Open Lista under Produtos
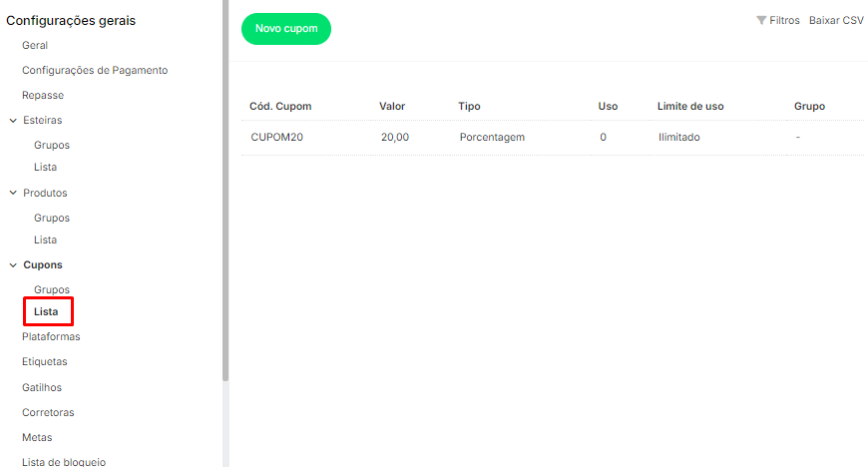The width and height of the screenshot is (868, 467). coord(46,239)
